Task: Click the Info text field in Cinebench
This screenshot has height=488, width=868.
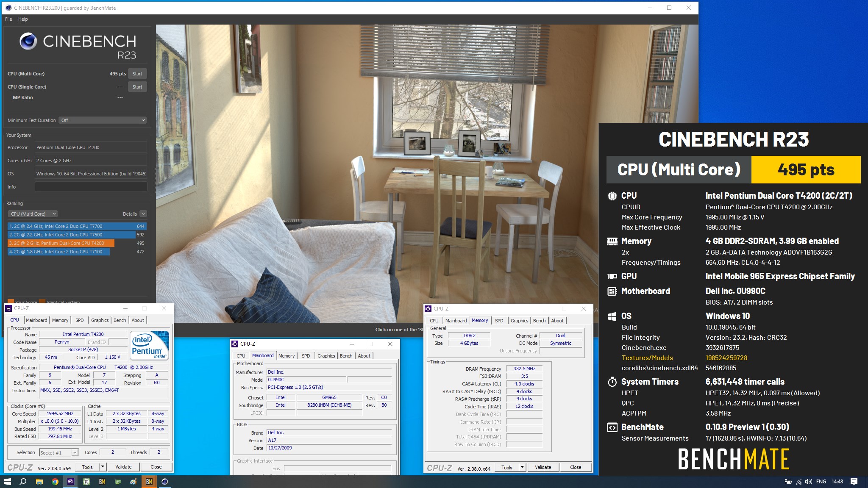Action: (91, 187)
